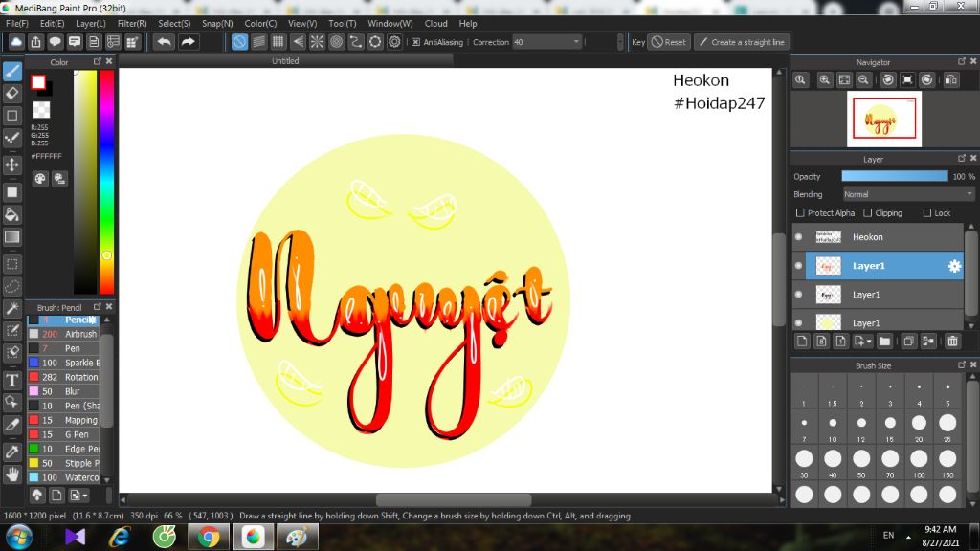Toggle visibility of third layer row
The height and width of the screenshot is (551, 980).
pyautogui.click(x=799, y=295)
